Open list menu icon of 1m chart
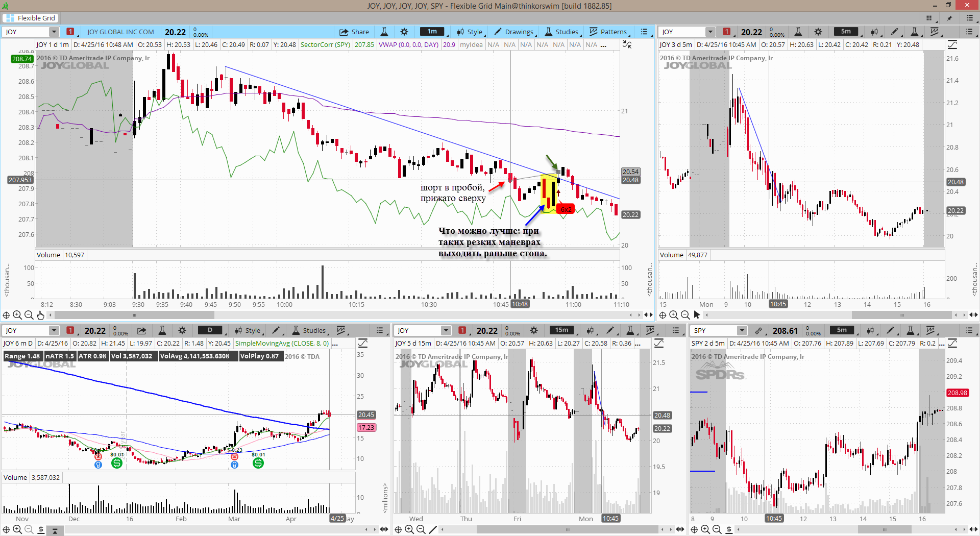This screenshot has width=980, height=536. 644,32
